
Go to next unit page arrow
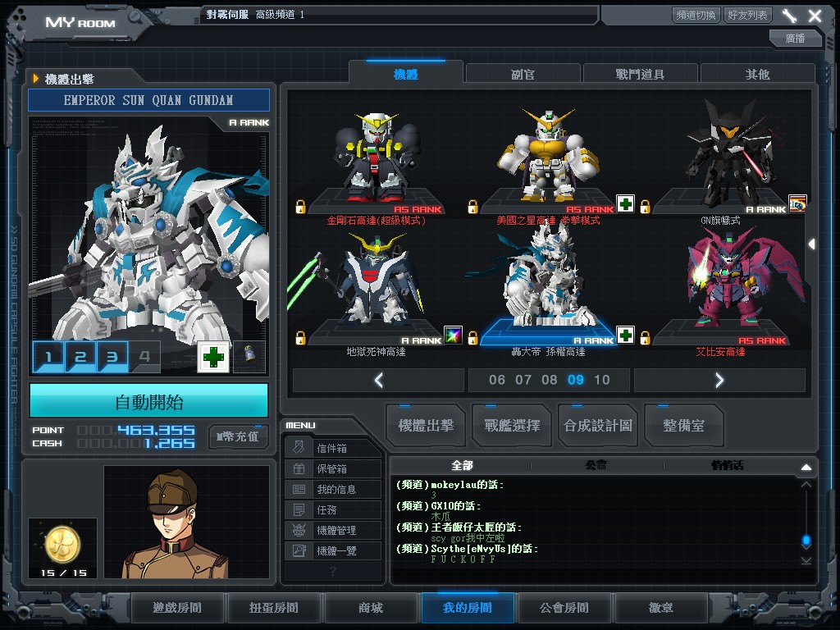coord(719,380)
